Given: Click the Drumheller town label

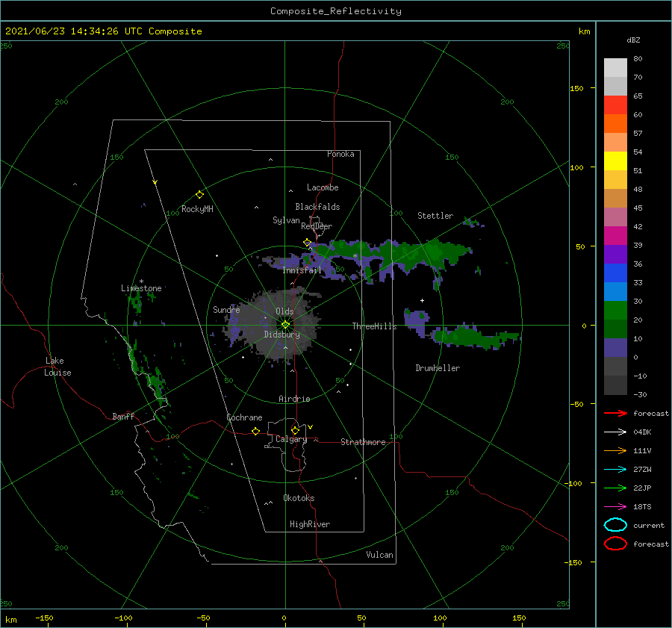Looking at the screenshot, I should tap(438, 368).
